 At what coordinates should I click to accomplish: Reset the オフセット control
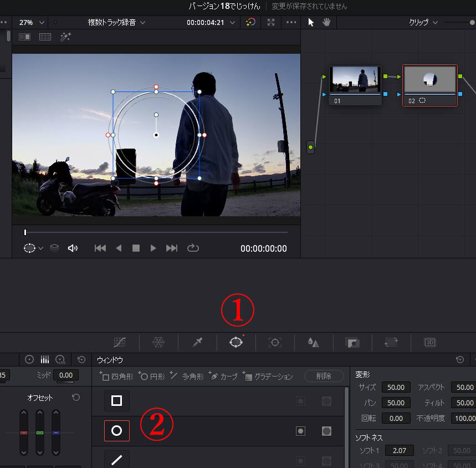76,397
